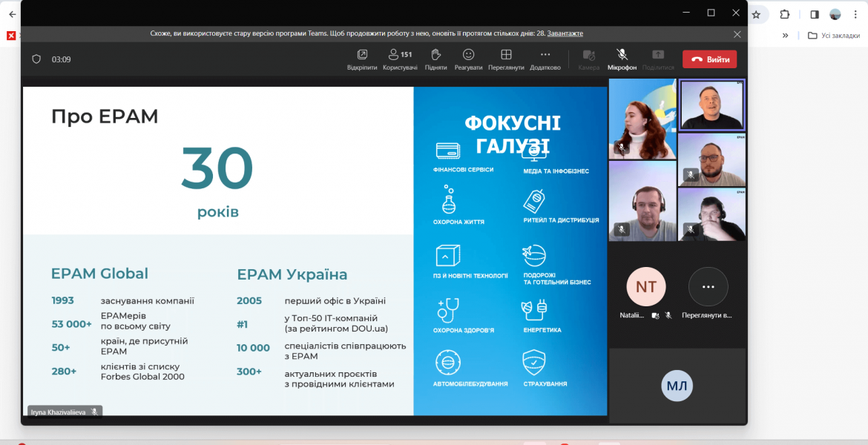Viewport: 868px width, 445px height.
Task: Click the EPAM Global heading
Action: 99,274
